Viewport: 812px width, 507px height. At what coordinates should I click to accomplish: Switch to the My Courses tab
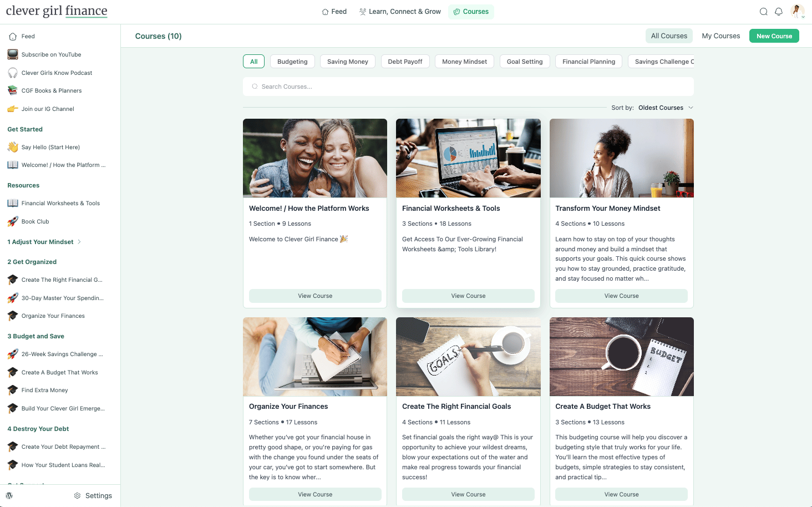click(720, 36)
